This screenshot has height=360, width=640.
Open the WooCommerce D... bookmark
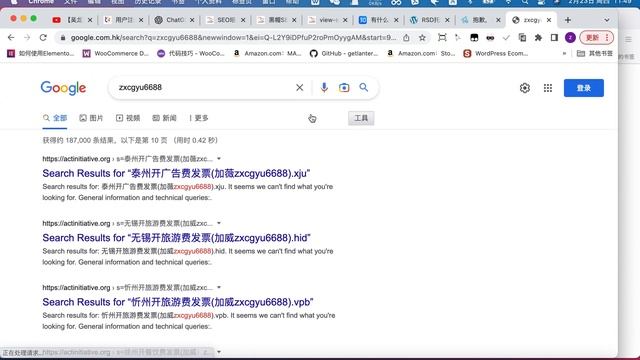click(x=116, y=53)
